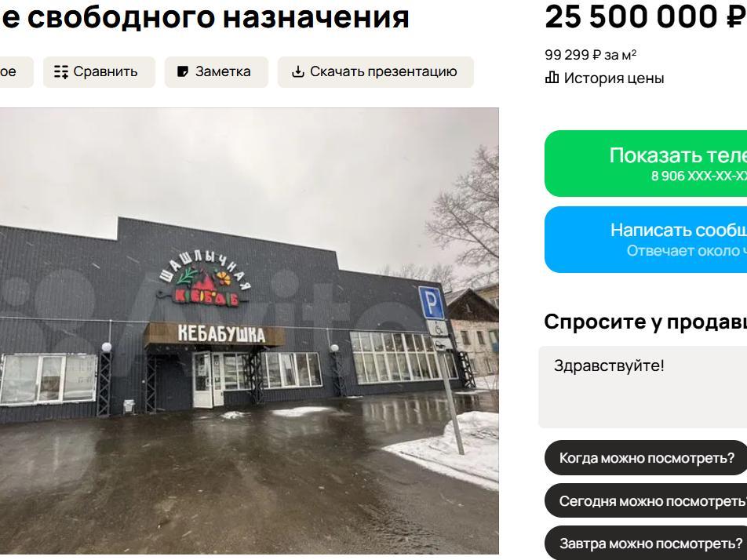Click the bar chart icon beside История цены
Screen dimensions: 747x560
[x=552, y=78]
